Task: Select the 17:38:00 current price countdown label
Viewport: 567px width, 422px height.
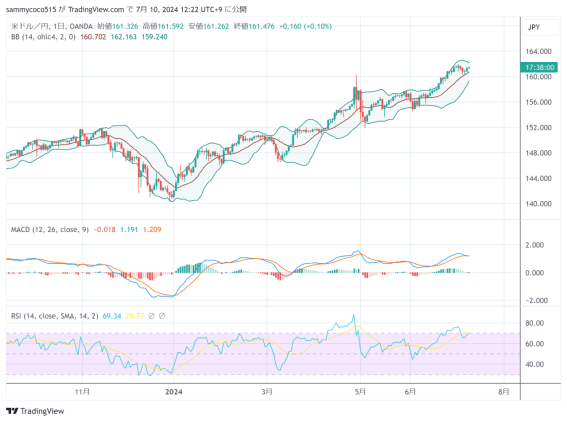Action: pyautogui.click(x=539, y=67)
